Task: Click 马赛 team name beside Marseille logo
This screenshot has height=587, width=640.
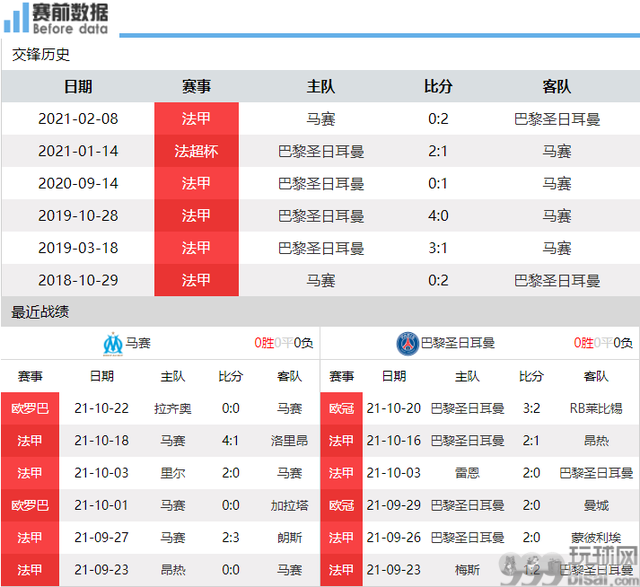Action: (138, 343)
